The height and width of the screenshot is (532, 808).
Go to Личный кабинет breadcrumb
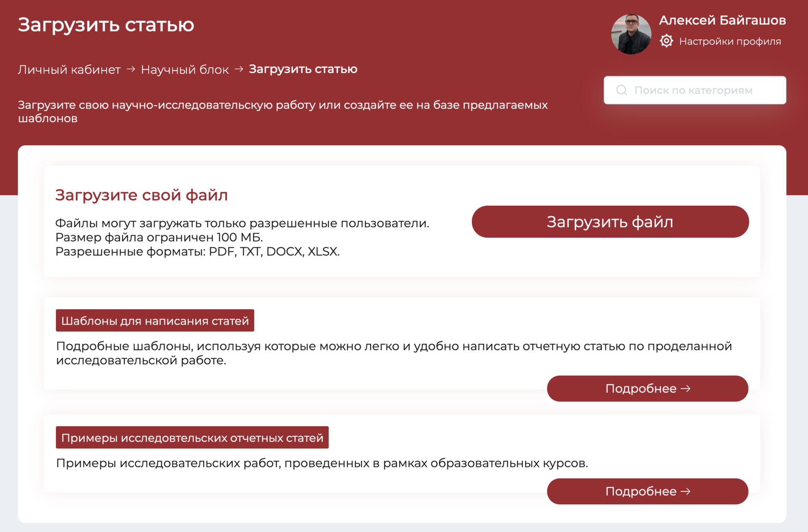tap(69, 69)
